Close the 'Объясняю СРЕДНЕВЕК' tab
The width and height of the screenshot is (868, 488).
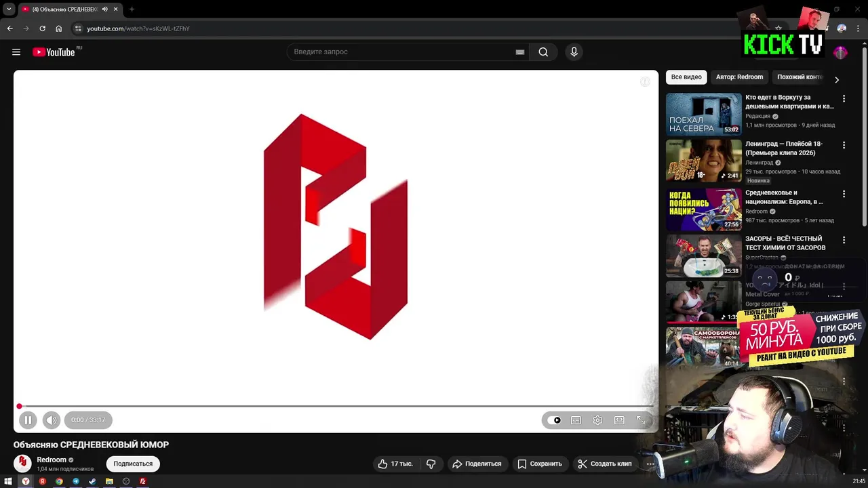pyautogui.click(x=116, y=9)
